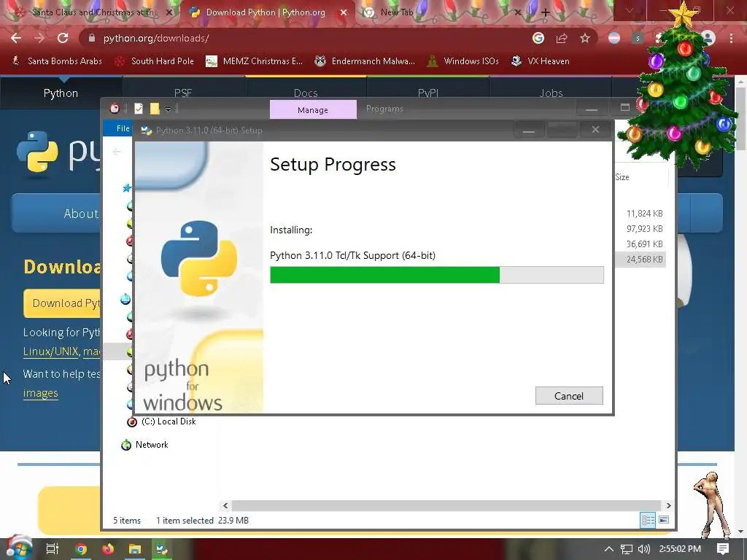
Task: Open File Explorer from the taskbar
Action: pos(135,549)
